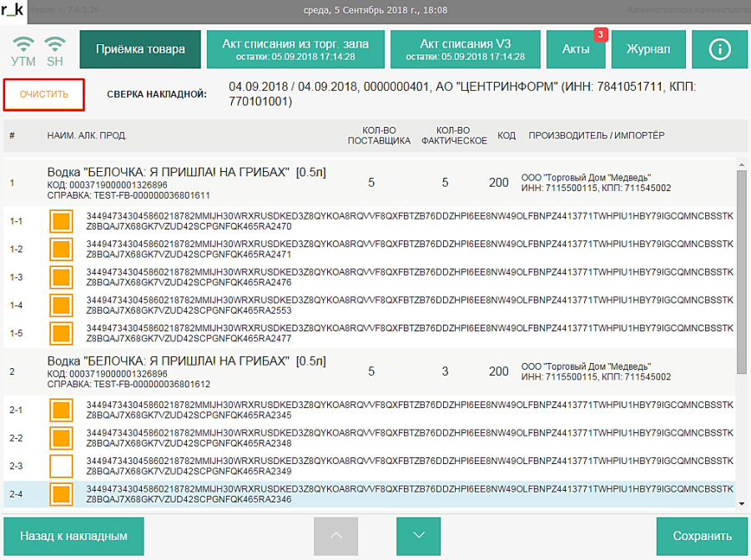
Task: Uncheck the checkbox in row 1-3
Action: [x=61, y=278]
